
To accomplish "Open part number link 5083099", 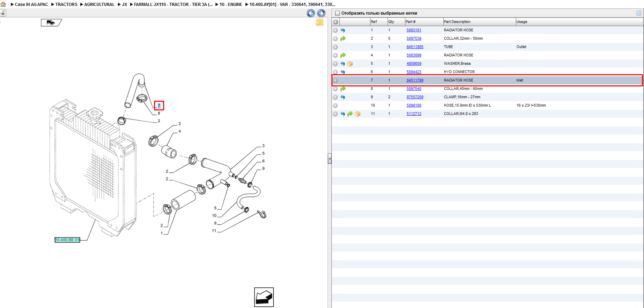I will pos(414,55).
